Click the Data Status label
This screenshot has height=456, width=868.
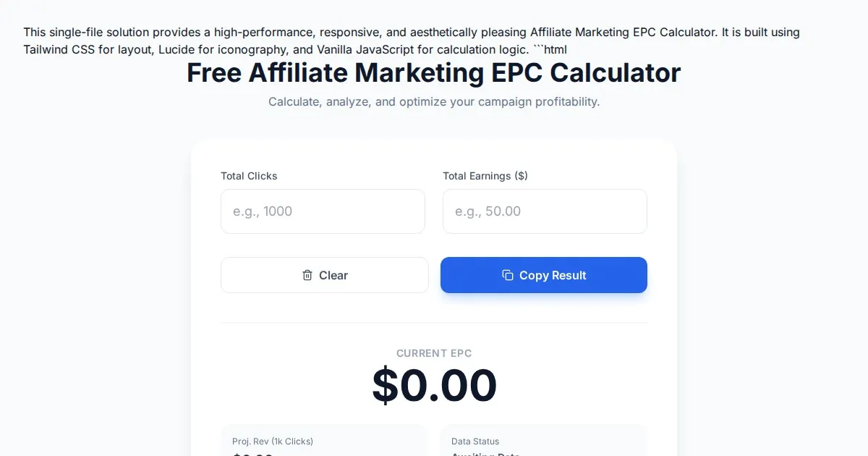tap(475, 442)
